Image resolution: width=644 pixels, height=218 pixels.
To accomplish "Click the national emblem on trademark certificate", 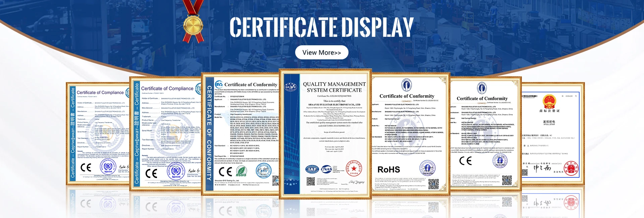I will [549, 101].
